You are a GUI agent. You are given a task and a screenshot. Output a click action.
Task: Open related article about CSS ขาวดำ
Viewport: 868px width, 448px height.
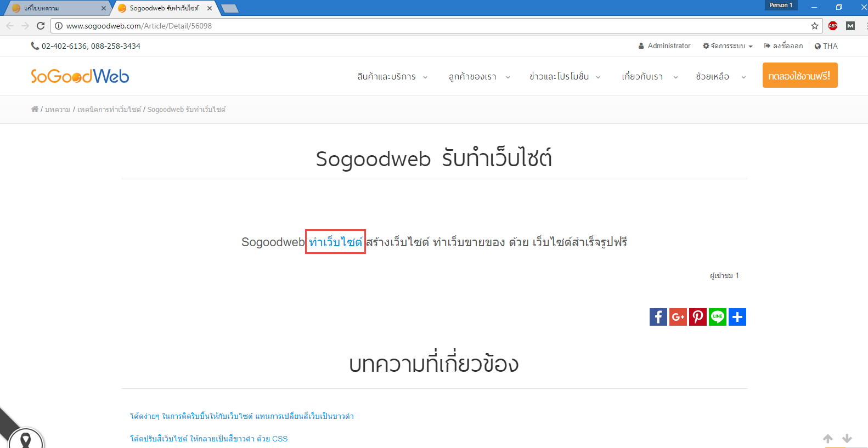coord(208,439)
